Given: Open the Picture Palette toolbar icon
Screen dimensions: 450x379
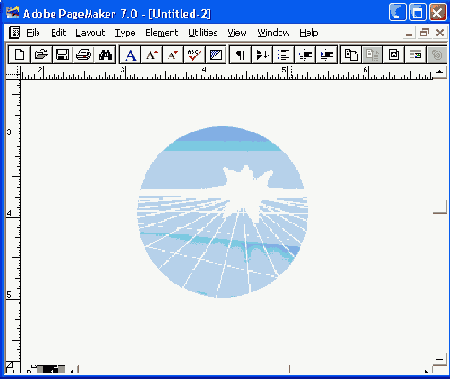Looking at the screenshot, I should (415, 55).
